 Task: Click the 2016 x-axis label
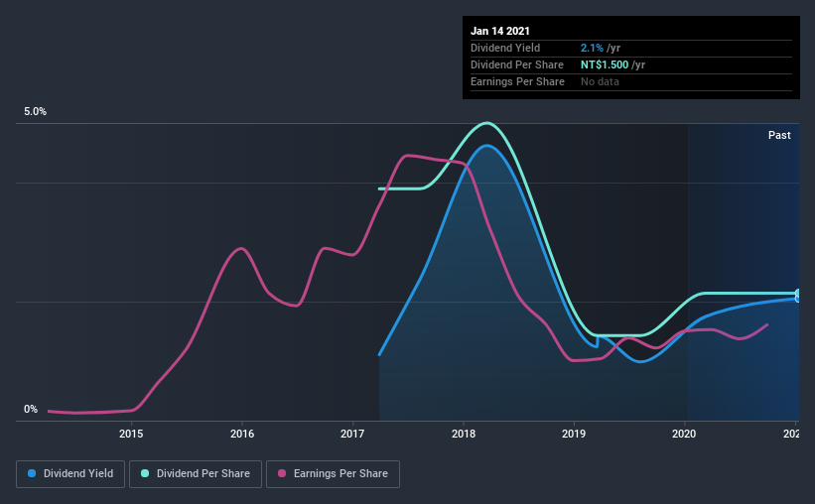[242, 434]
